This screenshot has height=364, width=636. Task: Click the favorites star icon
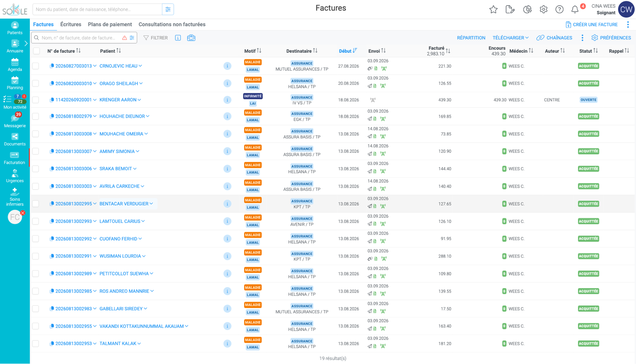coord(493,9)
